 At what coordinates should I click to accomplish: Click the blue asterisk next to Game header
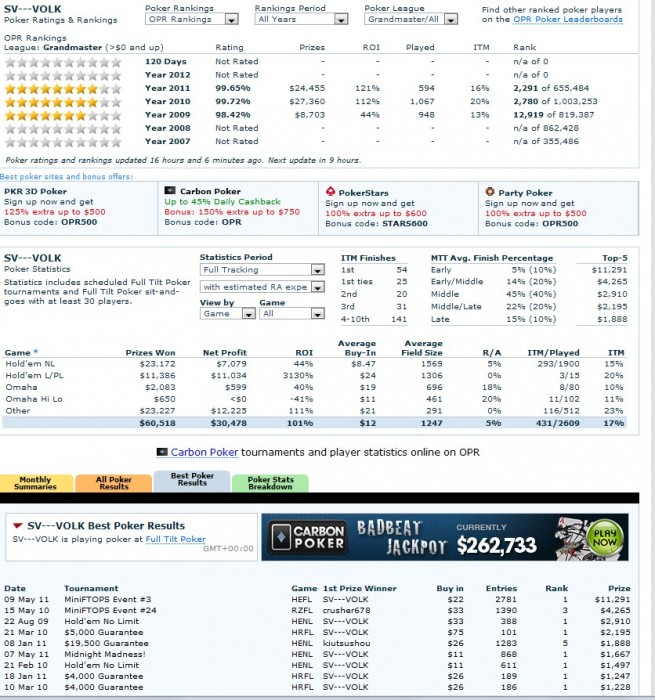tap(36, 352)
